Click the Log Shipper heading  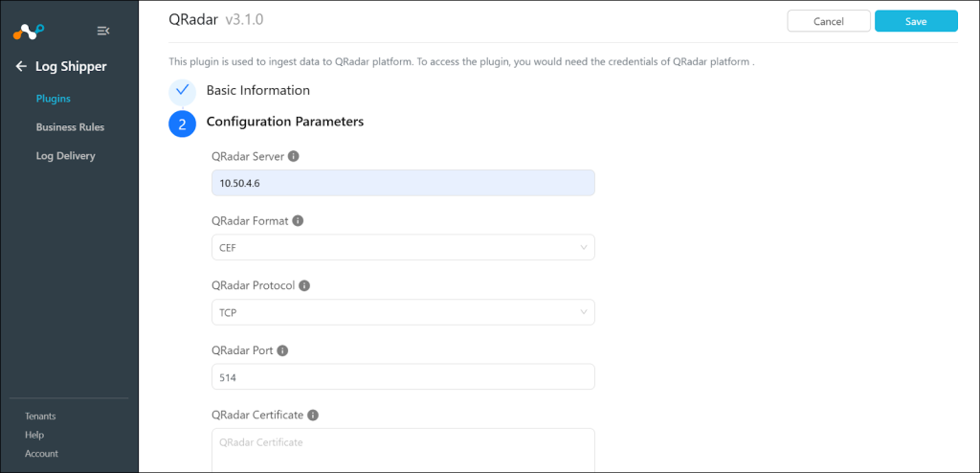[x=71, y=66]
